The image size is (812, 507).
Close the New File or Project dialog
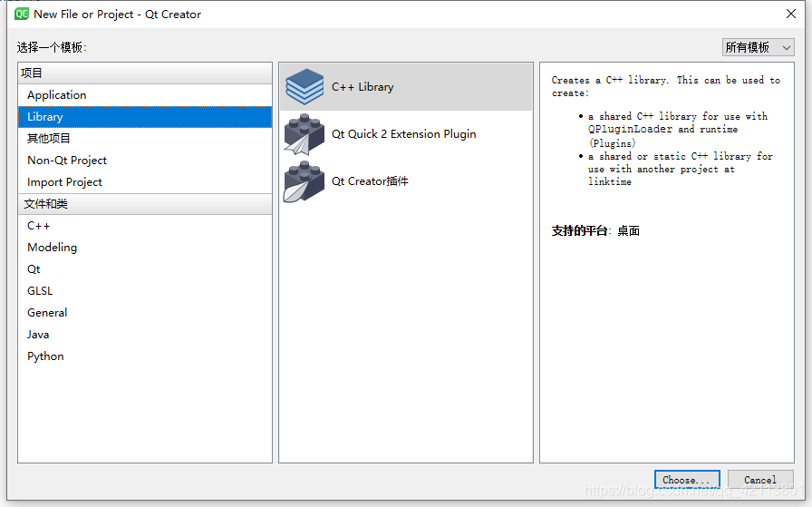click(791, 14)
